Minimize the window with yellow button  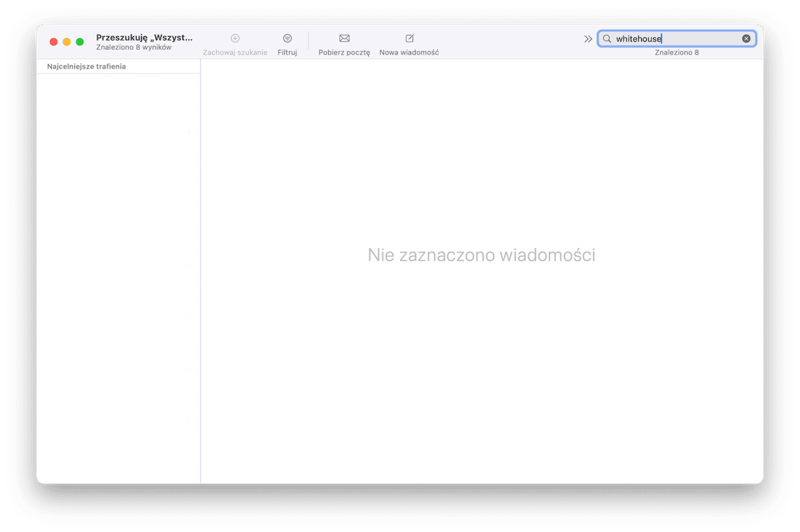click(x=66, y=41)
